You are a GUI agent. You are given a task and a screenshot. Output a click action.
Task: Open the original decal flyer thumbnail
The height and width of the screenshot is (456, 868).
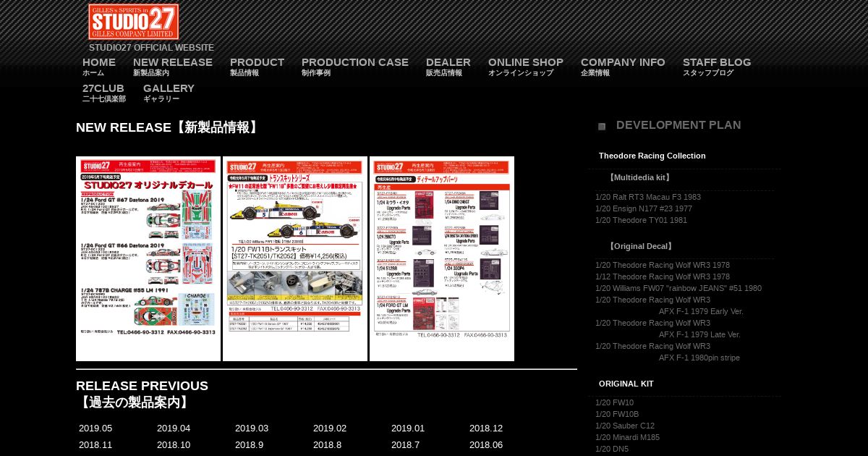pyautogui.click(x=148, y=258)
